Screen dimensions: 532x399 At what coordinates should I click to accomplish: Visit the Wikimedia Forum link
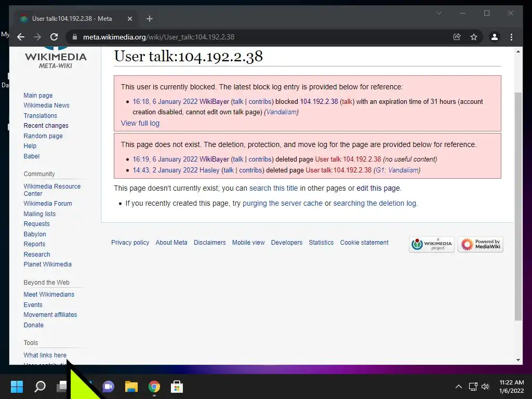48,204
